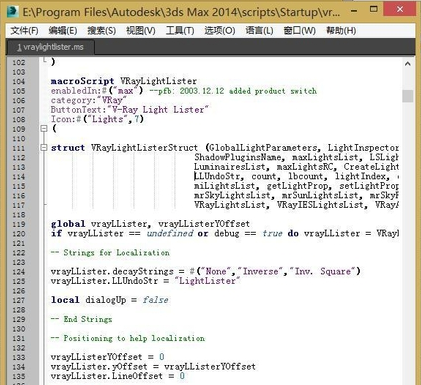This screenshot has width=421, height=385.
Task: Click the comment "-- Strings for Localization"
Action: pyautogui.click(x=110, y=252)
